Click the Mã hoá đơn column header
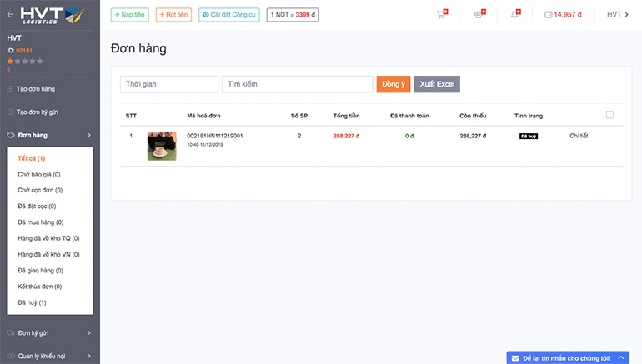The image size is (642, 364). tap(204, 116)
